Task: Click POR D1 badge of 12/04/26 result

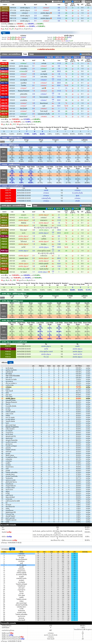Action: (x=4, y=215)
